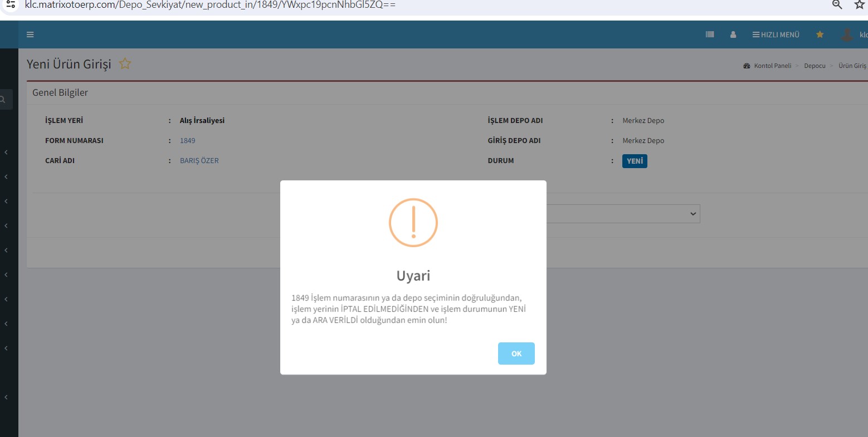The height and width of the screenshot is (437, 868).
Task: Go to Kontol Paneli breadcrumb
Action: (772, 66)
